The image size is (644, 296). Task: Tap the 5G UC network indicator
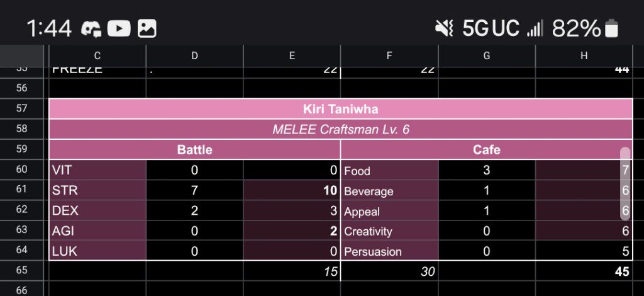[x=491, y=29]
